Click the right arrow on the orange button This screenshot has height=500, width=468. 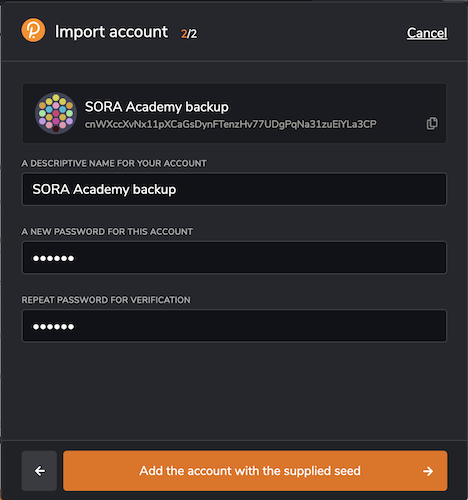(x=428, y=471)
